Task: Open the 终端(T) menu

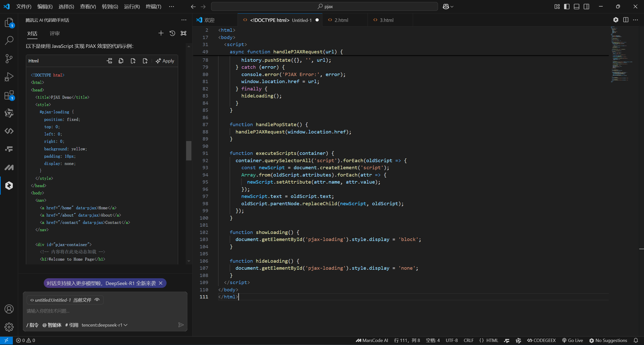Action: tap(153, 7)
